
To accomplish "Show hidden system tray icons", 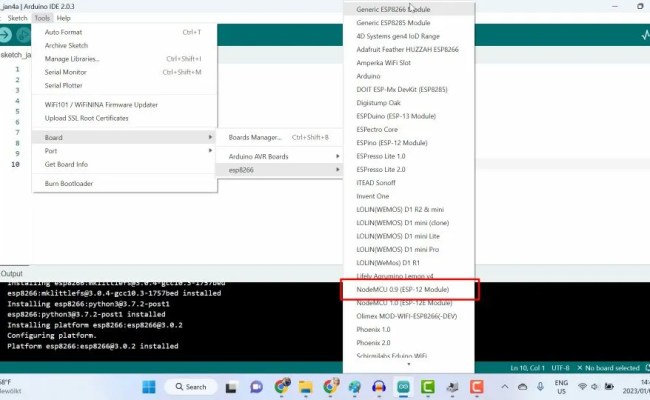I will [504, 387].
